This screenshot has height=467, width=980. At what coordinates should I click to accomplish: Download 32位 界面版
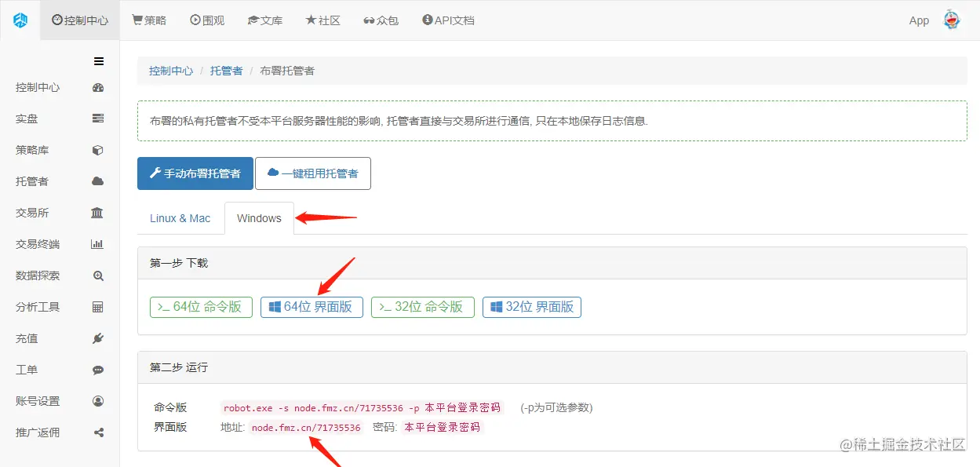click(532, 307)
